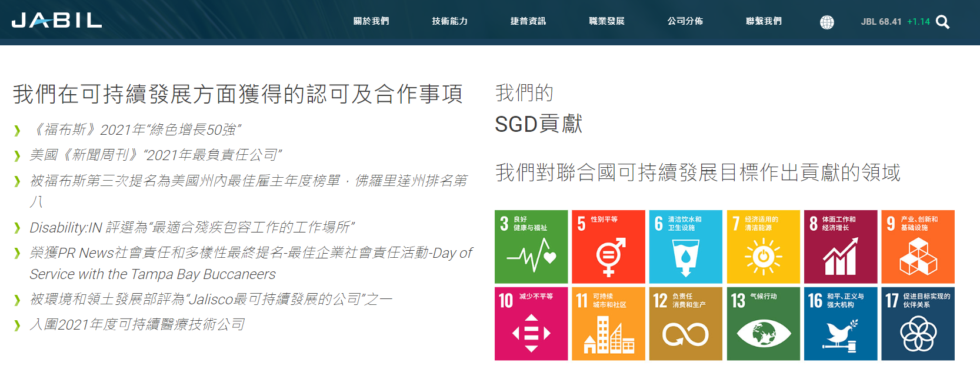Image resolution: width=980 pixels, height=382 pixels.
Task: Click the 榮獲PR News社會責任 list item
Action: click(251, 263)
